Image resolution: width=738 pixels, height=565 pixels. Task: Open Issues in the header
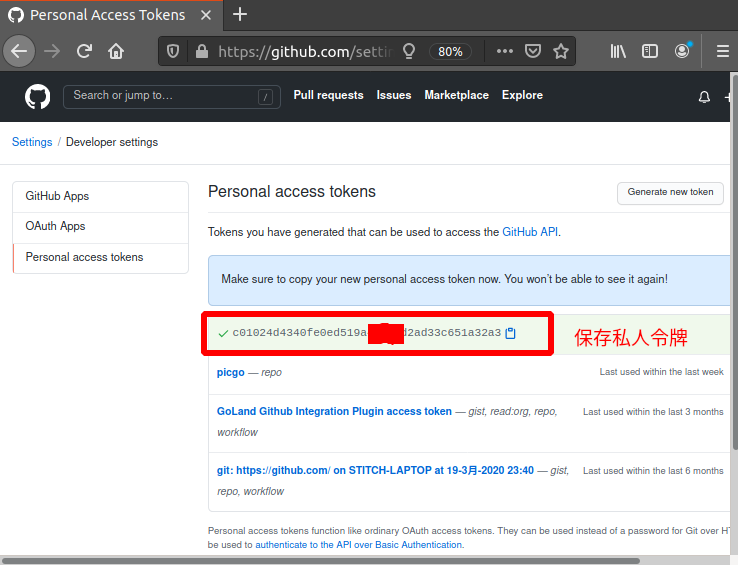pos(394,95)
